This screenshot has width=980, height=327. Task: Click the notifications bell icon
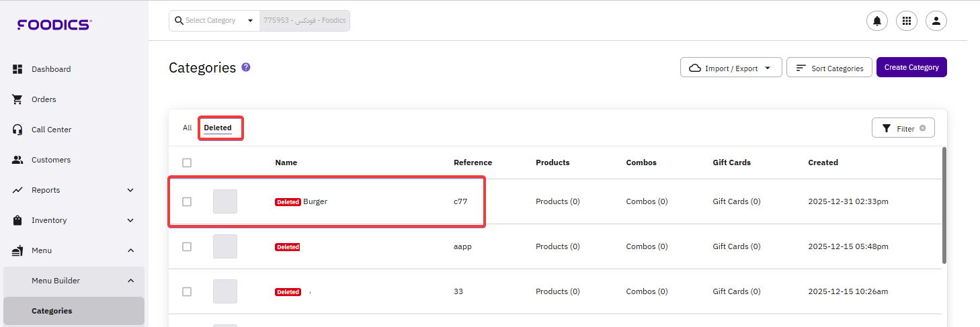pyautogui.click(x=877, y=21)
